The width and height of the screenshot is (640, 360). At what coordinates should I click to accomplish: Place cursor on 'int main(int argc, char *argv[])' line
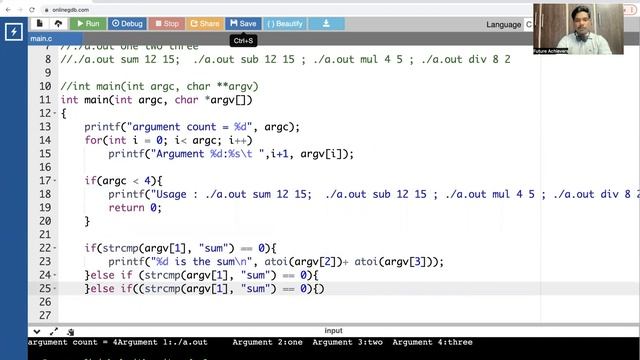tap(156, 100)
